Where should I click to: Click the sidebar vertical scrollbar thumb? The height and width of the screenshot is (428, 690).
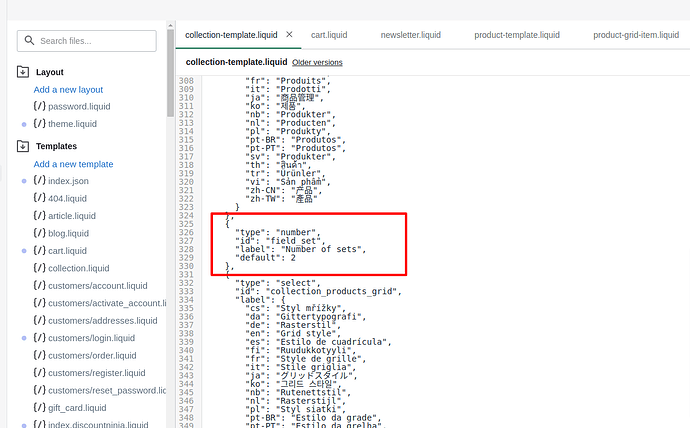(x=171, y=73)
